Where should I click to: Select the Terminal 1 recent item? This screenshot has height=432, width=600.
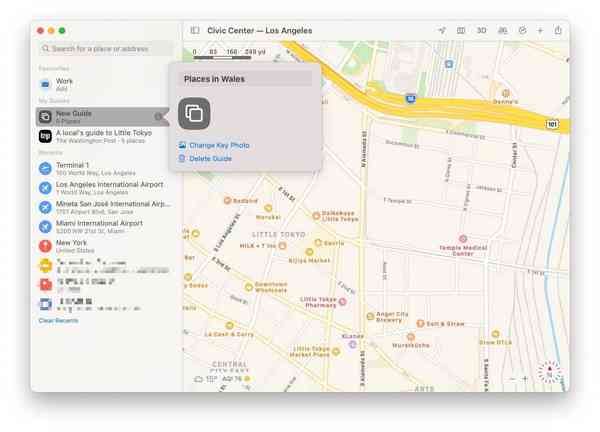pyautogui.click(x=103, y=168)
